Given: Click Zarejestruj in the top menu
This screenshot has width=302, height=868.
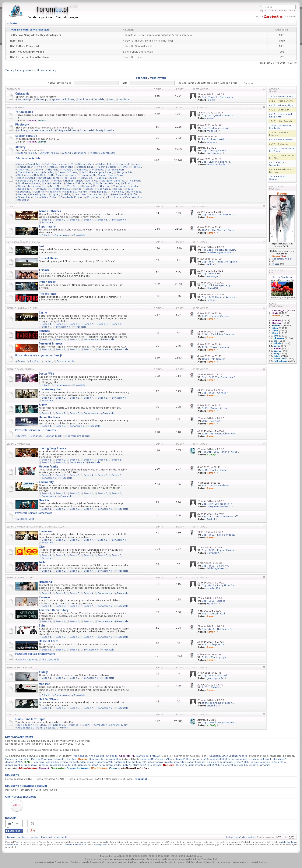Looking at the screenshot, I should (x=273, y=17).
